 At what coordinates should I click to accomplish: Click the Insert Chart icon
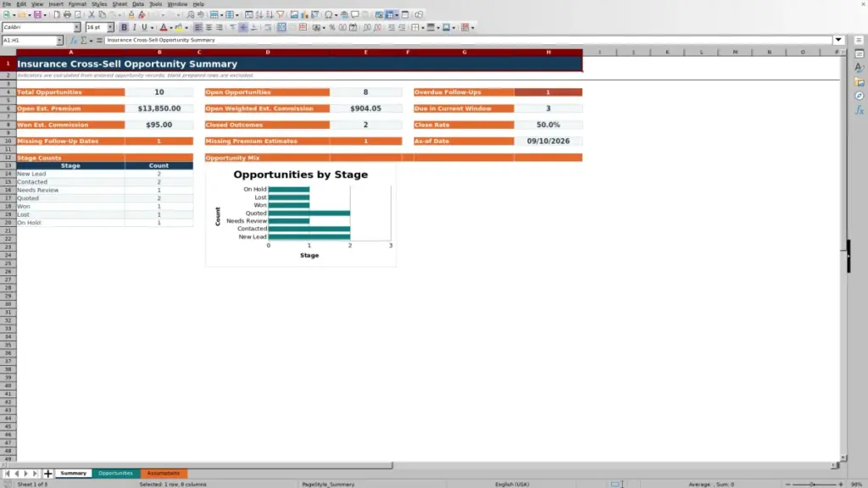coord(304,14)
